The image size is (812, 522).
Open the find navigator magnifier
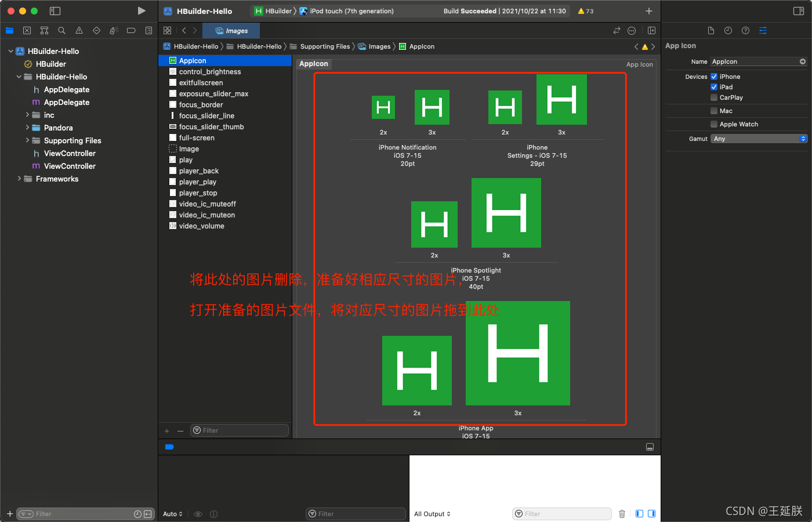click(61, 31)
